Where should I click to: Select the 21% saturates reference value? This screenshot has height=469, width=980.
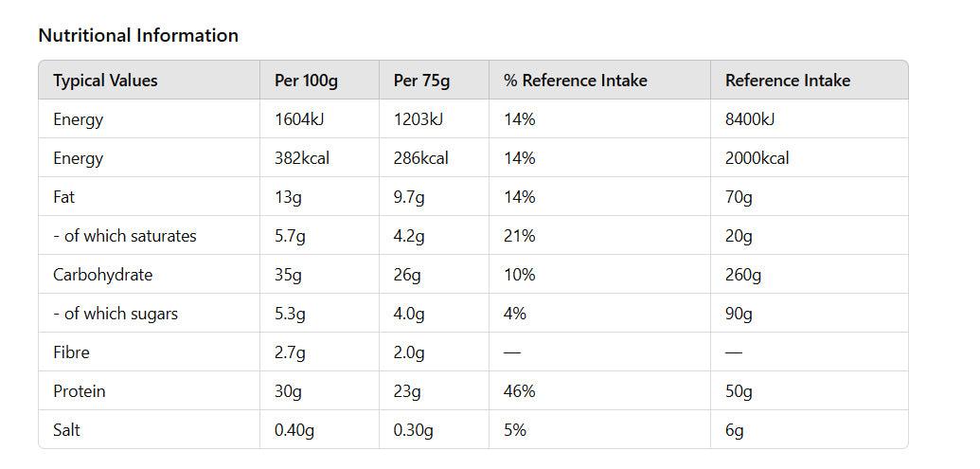520,236
